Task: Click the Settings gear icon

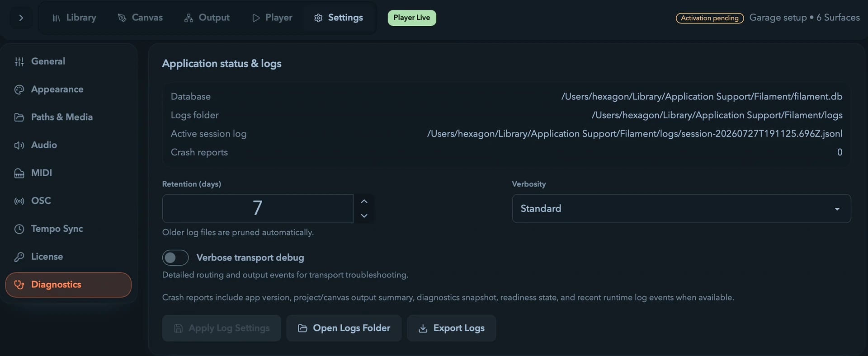Action: tap(318, 18)
